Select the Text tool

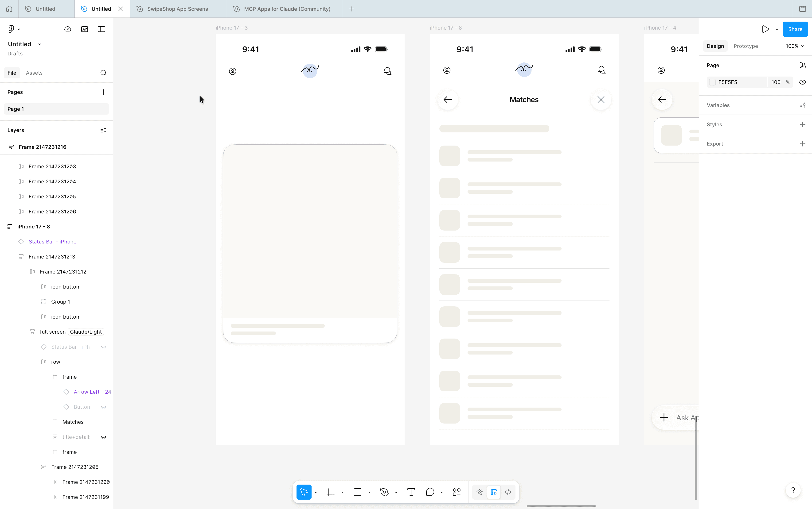point(410,492)
